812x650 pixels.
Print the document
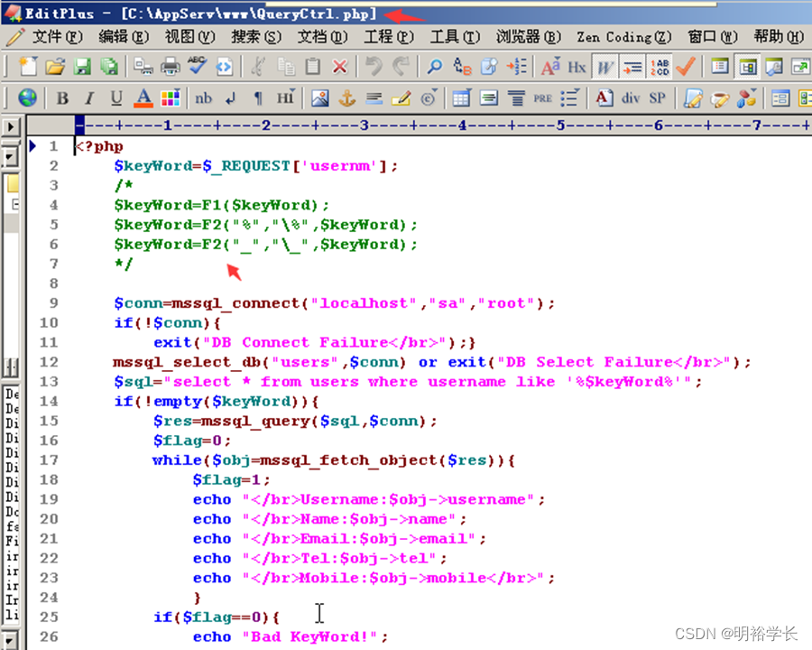(171, 66)
